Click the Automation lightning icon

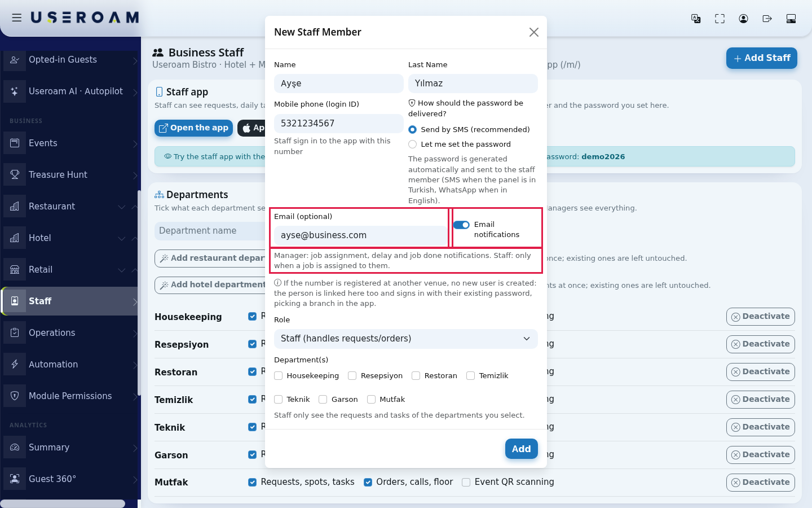(15, 364)
